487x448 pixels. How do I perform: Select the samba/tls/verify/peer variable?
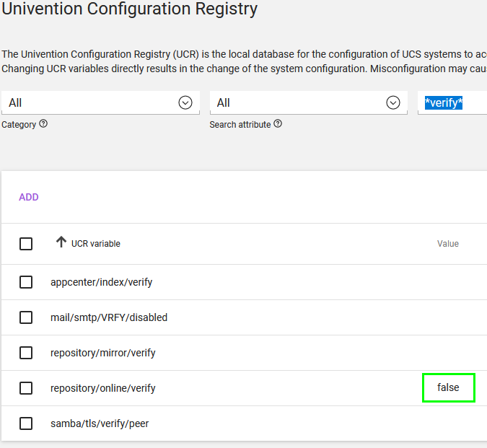pos(100,423)
